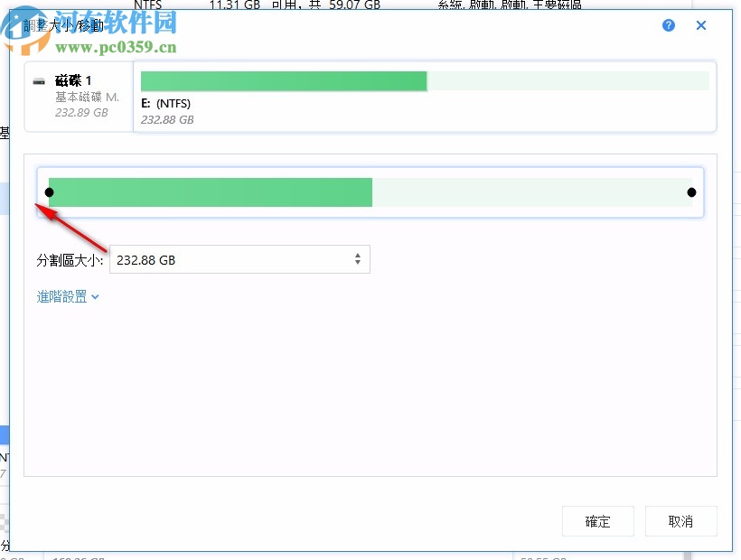This screenshot has height=560, width=741.
Task: Click the right black resize handle on the slider
Action: coord(691,191)
